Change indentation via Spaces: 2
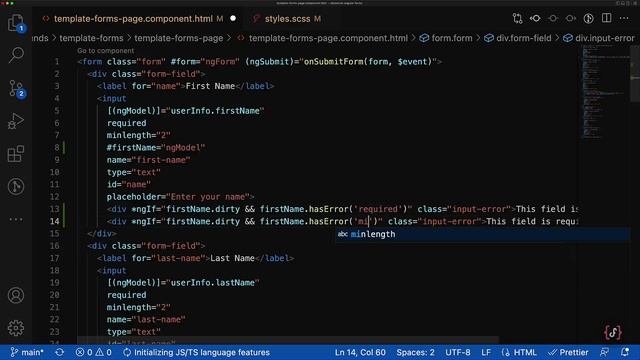The height and width of the screenshot is (360, 640). coord(415,352)
